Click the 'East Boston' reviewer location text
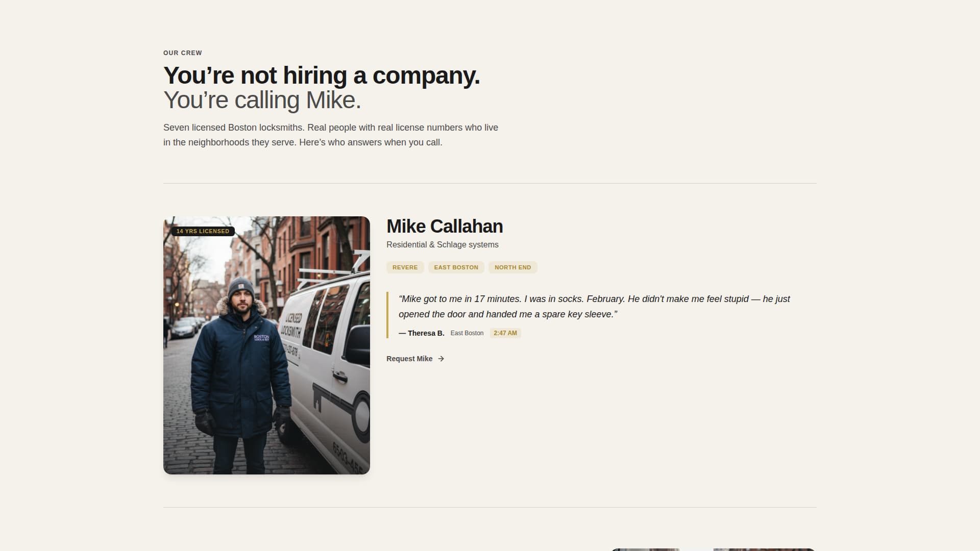The image size is (980, 551). [x=467, y=333]
